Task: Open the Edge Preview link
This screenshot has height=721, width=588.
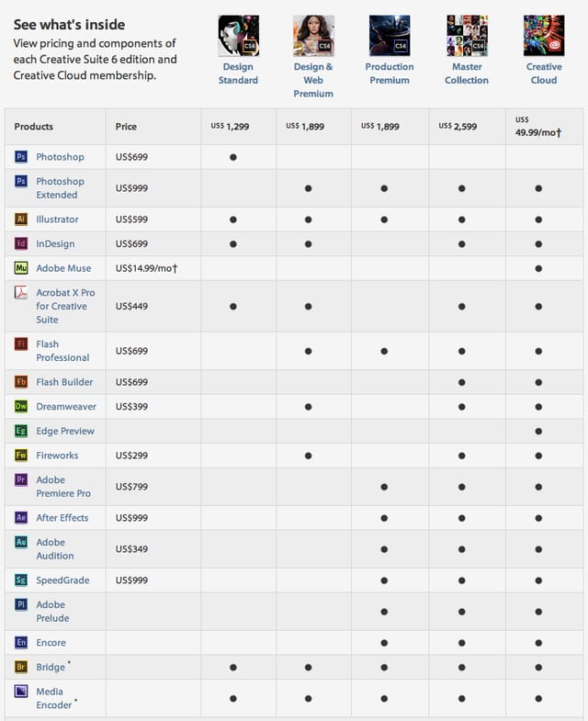Action: [x=65, y=431]
